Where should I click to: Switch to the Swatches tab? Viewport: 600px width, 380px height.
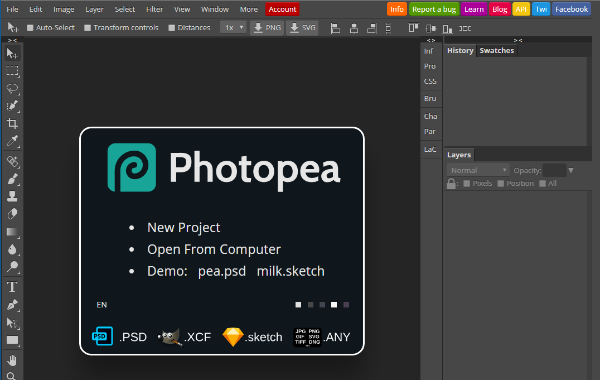point(497,51)
